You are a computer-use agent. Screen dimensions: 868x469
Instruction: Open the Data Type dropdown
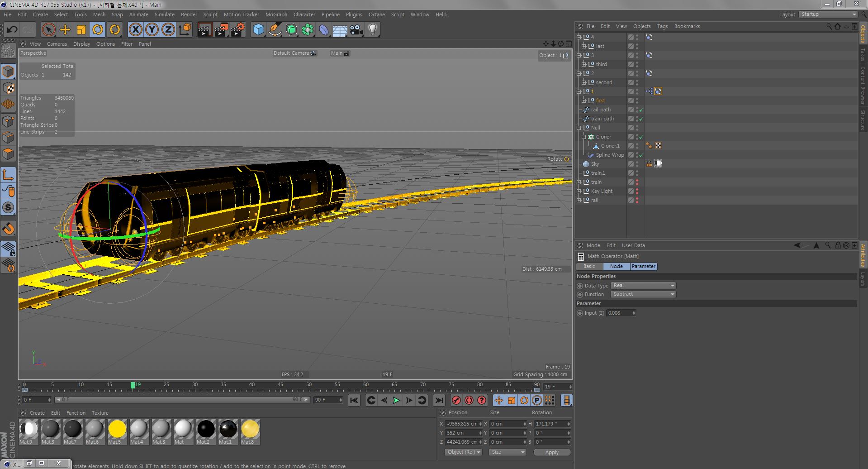[643, 286]
